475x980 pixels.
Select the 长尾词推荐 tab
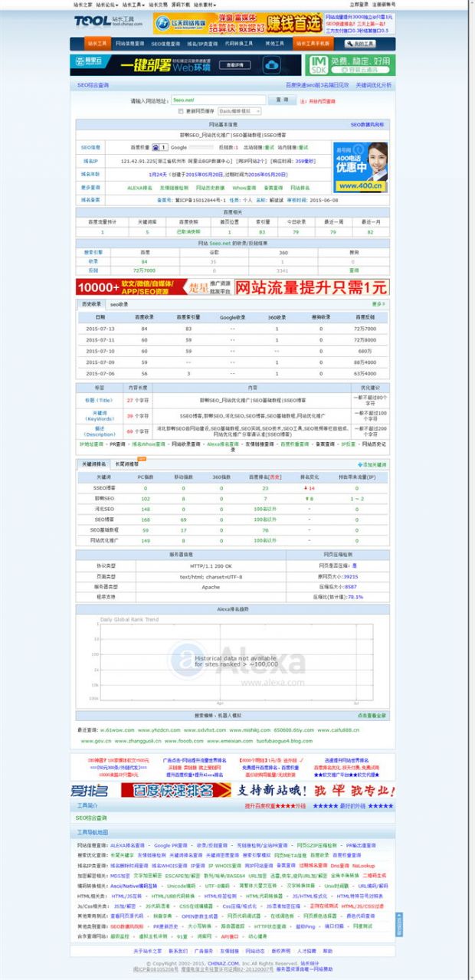click(126, 464)
